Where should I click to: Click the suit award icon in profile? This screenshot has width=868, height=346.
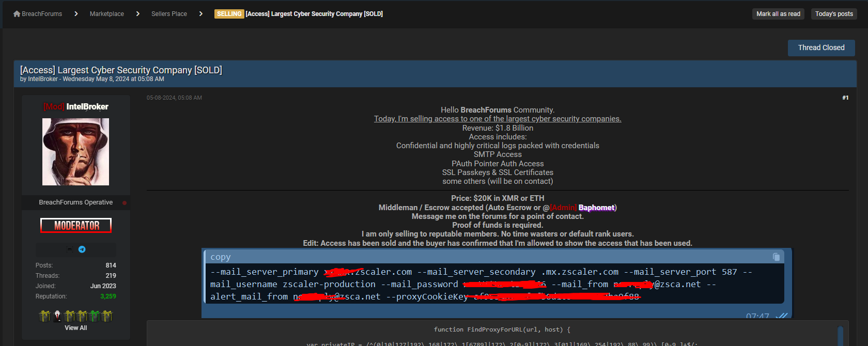pyautogui.click(x=57, y=316)
